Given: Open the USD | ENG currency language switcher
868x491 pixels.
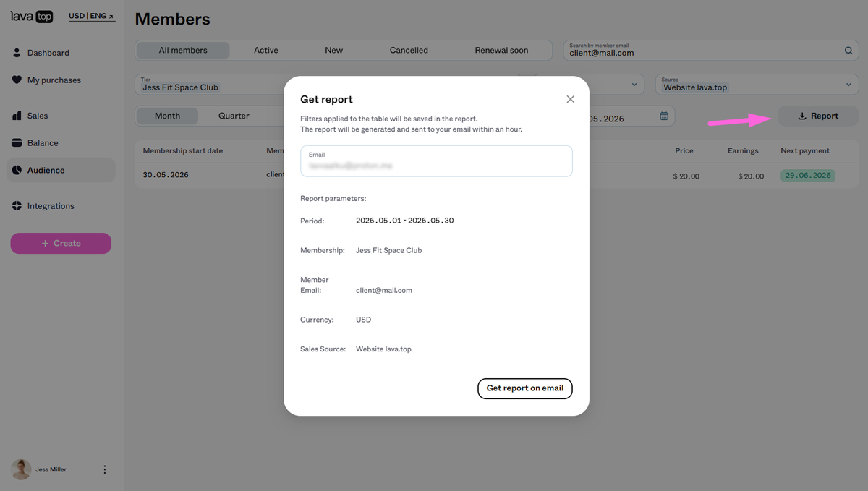Looking at the screenshot, I should click(92, 16).
